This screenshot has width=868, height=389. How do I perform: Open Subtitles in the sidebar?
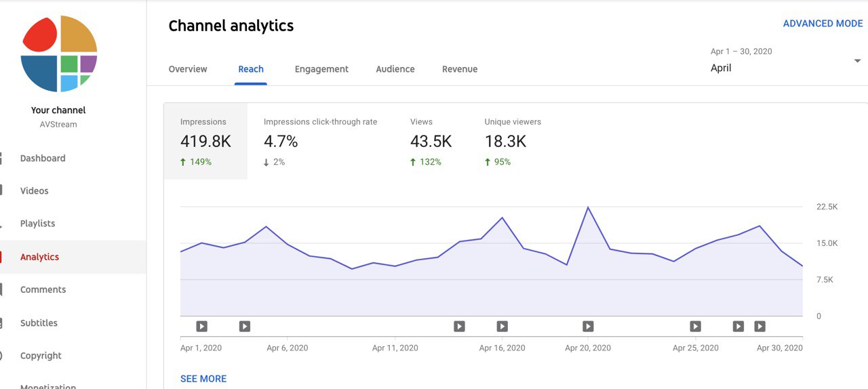tap(39, 323)
